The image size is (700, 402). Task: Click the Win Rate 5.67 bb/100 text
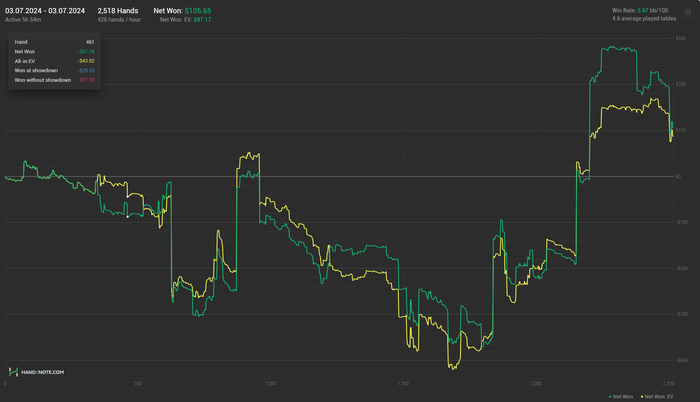(x=640, y=10)
